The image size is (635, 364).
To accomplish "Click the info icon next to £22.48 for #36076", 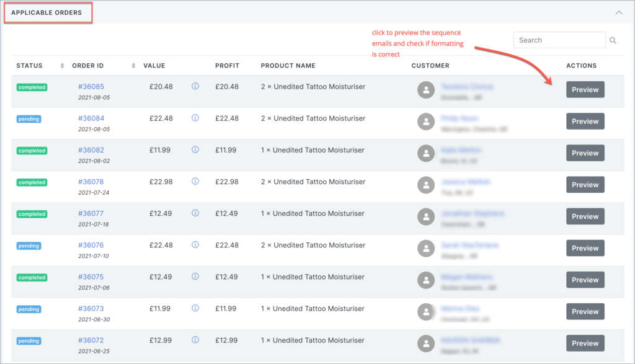I will coord(195,245).
